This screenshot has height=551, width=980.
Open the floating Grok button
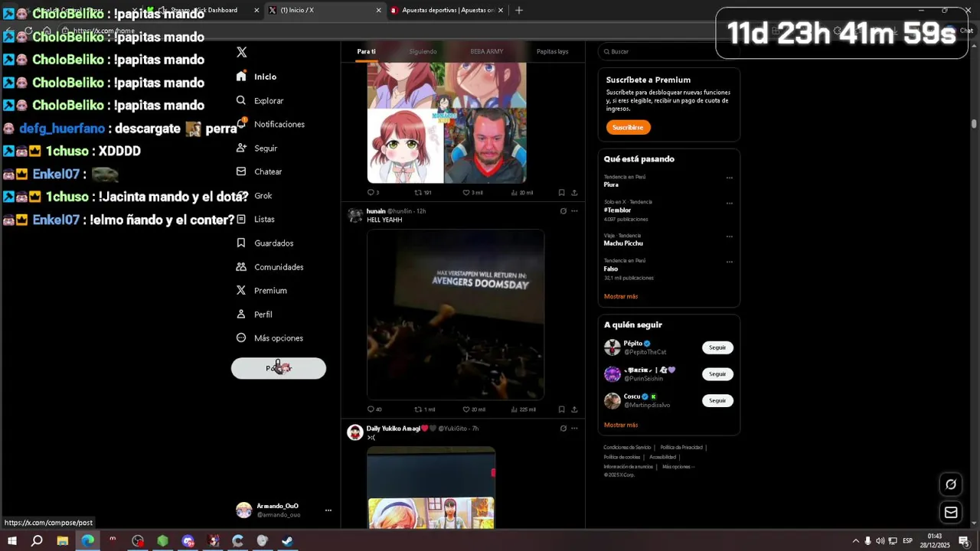click(951, 484)
